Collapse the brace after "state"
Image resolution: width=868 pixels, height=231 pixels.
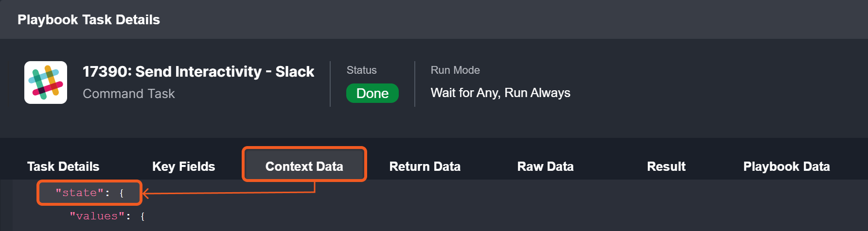point(122,193)
